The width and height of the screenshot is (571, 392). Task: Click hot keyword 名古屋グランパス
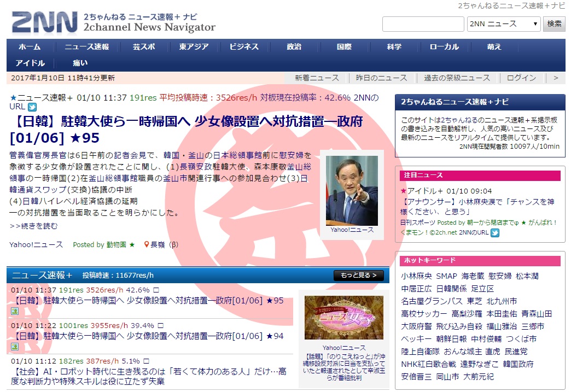432,301
